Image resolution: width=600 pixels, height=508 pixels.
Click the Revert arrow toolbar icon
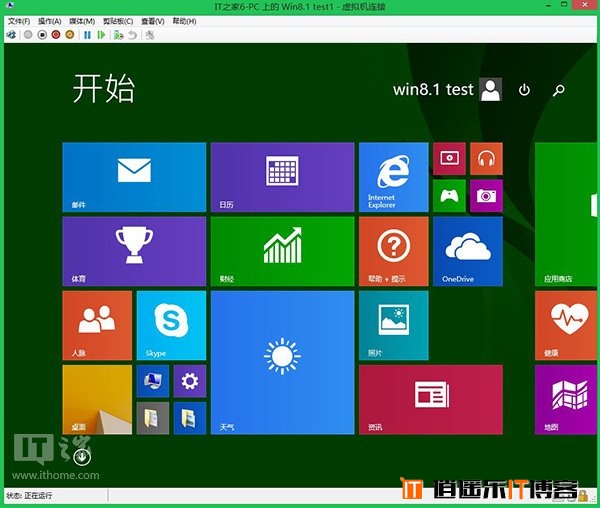click(132, 35)
